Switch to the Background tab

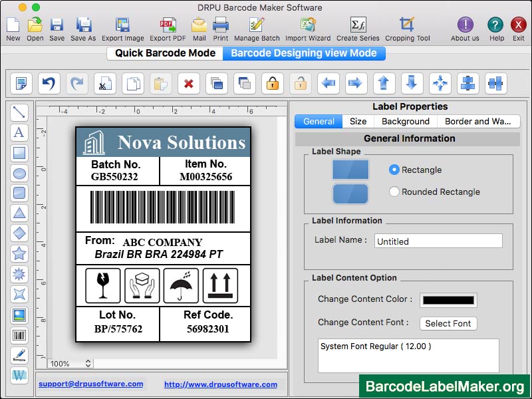[405, 121]
